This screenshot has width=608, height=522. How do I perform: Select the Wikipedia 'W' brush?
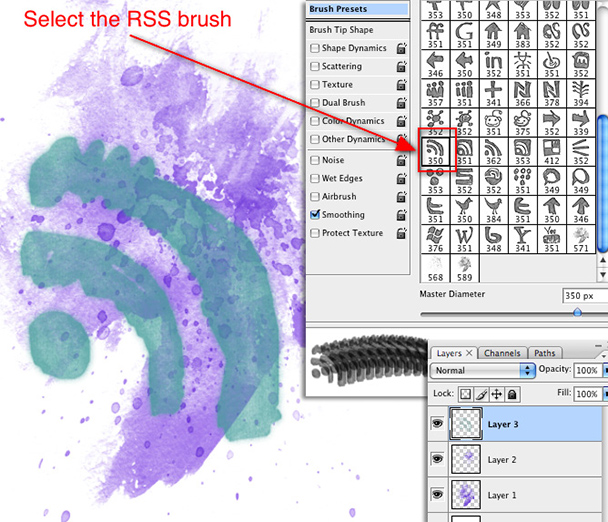pos(464,239)
